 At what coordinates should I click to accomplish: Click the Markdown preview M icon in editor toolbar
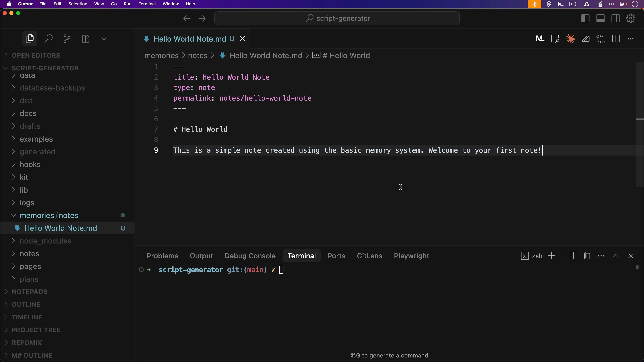click(540, 39)
